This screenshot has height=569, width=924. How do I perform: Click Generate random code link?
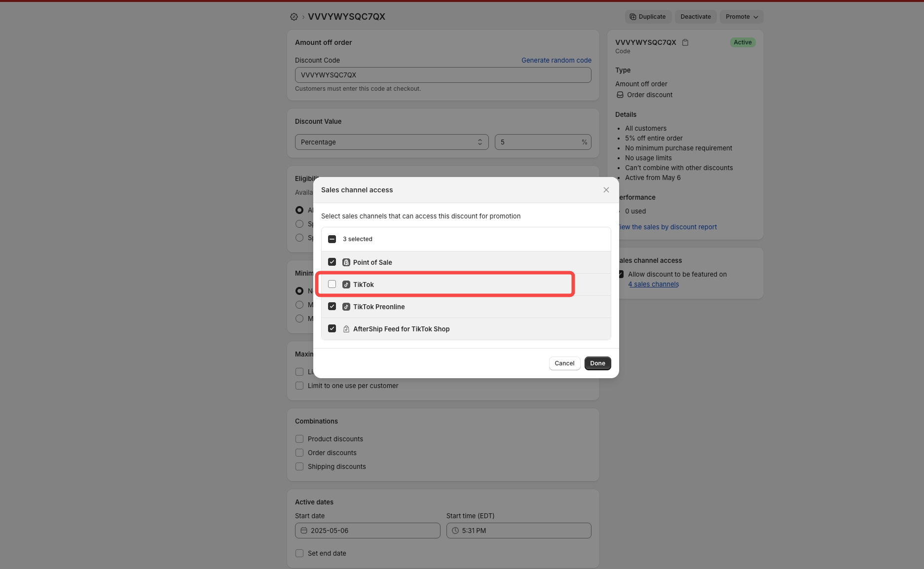pos(556,60)
